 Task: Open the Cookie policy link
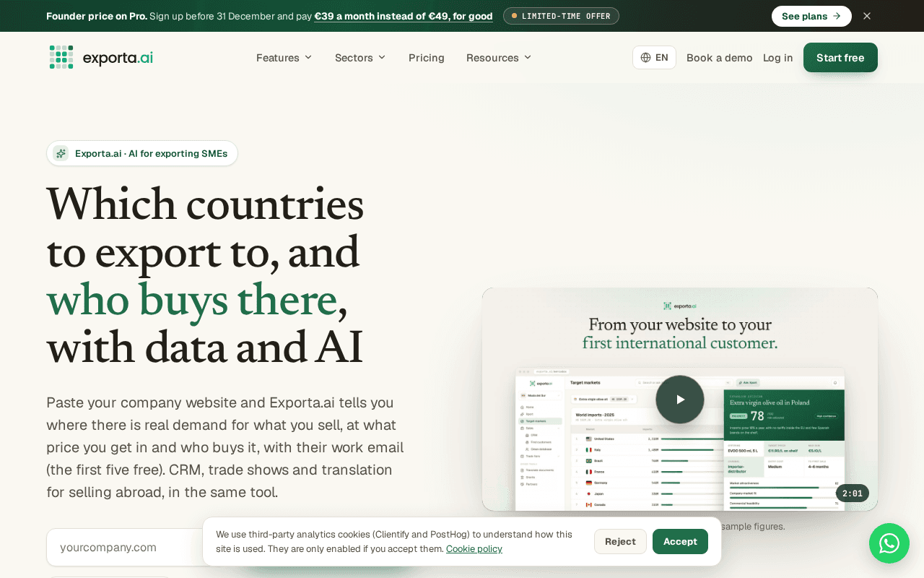[x=474, y=549]
